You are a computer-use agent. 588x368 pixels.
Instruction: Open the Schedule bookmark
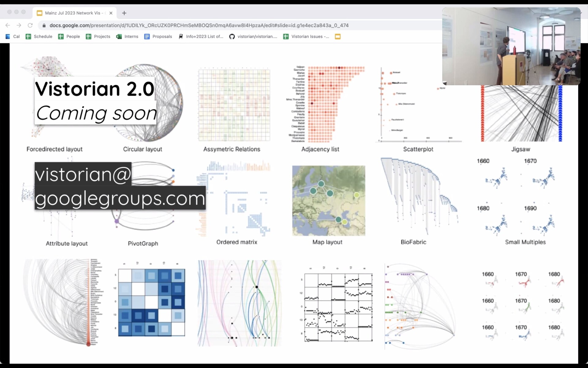tap(39, 36)
